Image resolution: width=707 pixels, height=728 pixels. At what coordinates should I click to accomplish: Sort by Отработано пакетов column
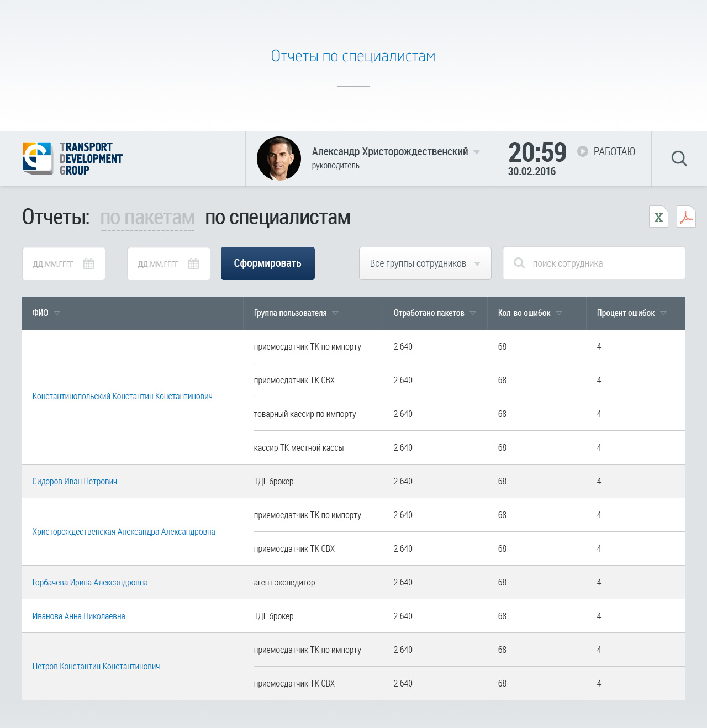[473, 313]
